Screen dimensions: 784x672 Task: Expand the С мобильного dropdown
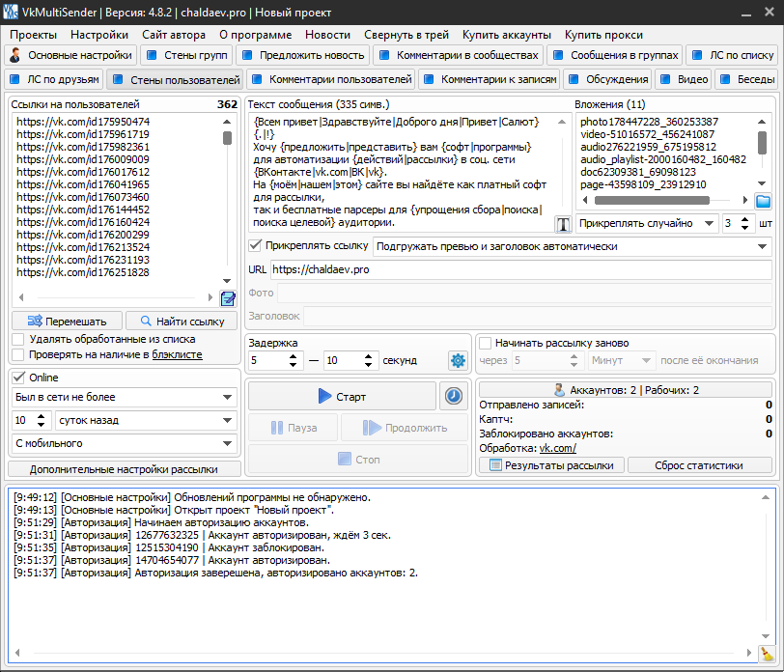tap(124, 443)
